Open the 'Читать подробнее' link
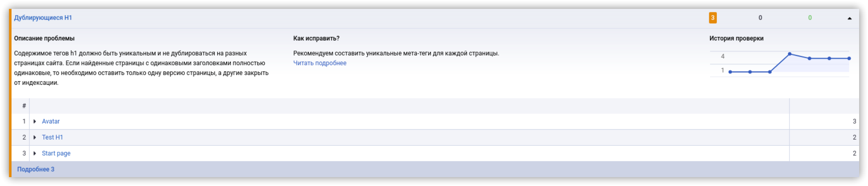The width and height of the screenshot is (868, 186). (x=320, y=63)
